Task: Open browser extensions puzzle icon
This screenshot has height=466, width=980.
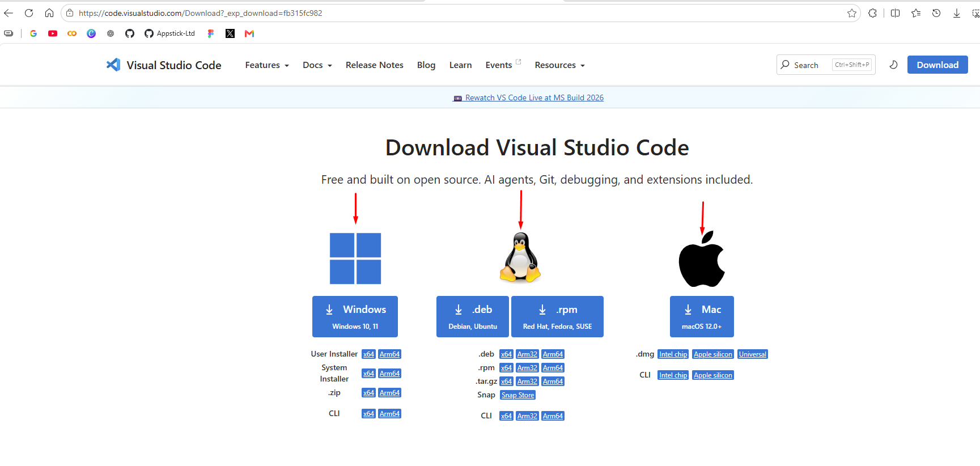Action: point(873,13)
